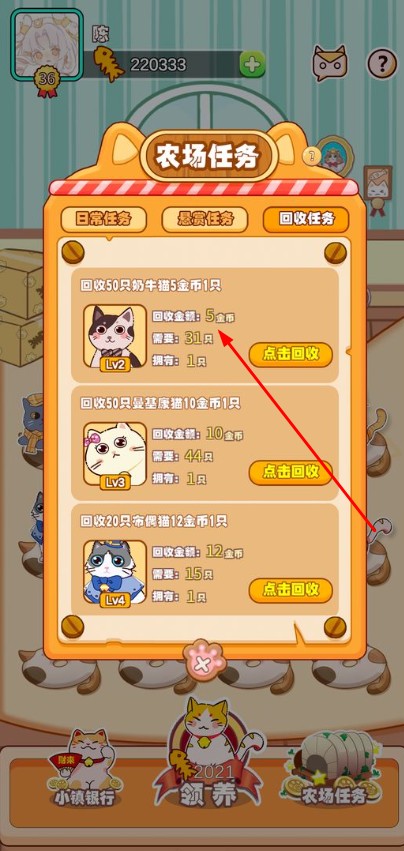The width and height of the screenshot is (404, 851).
Task: Click 点击回收 for the 布偶猫 task
Action: 291,590
